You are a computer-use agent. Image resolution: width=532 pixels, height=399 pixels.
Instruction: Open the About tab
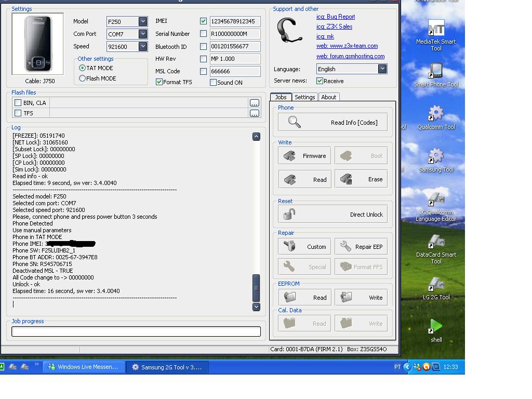tap(328, 97)
